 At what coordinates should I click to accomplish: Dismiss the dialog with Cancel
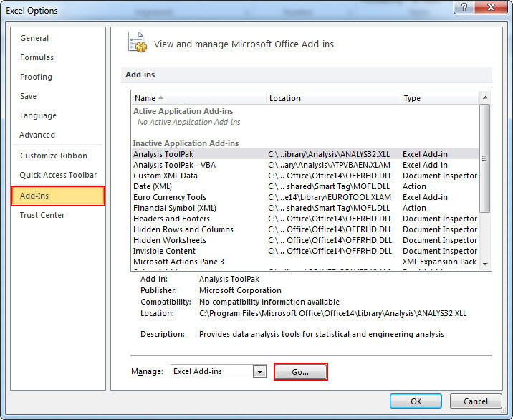click(475, 401)
